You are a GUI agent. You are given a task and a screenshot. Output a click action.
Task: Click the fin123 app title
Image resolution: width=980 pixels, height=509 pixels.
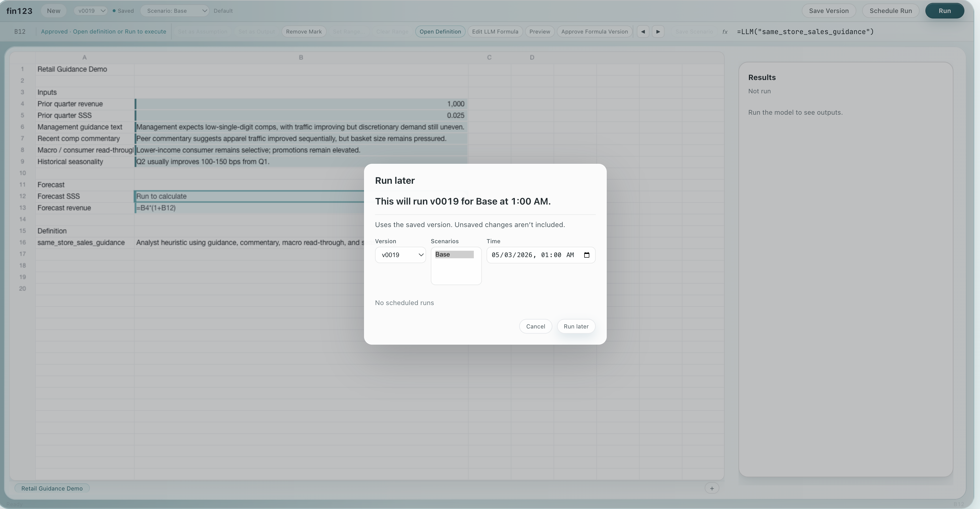19,11
